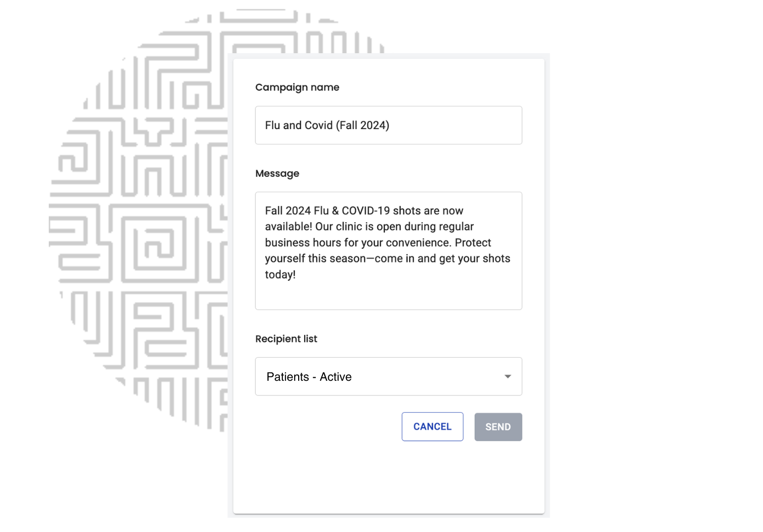Click empty dialog area below the buttons
The width and height of the screenshot is (763, 532).
pos(388,478)
